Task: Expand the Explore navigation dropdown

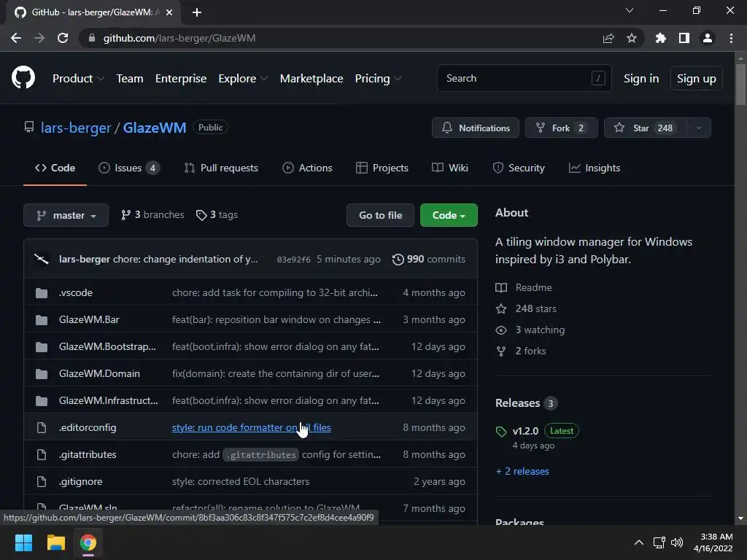Action: [x=243, y=79]
